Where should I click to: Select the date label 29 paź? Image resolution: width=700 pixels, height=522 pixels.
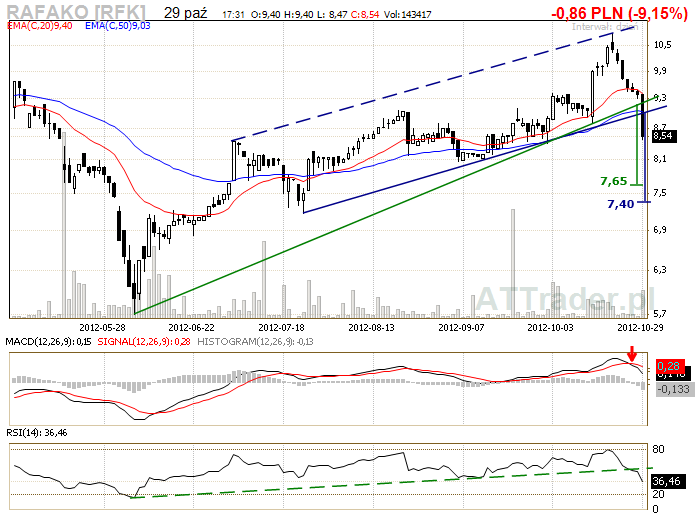pyautogui.click(x=185, y=13)
